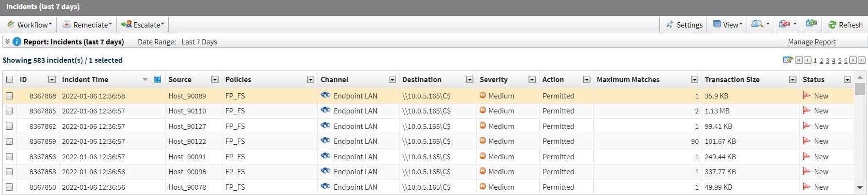Open the Workflow menu

pos(30,25)
